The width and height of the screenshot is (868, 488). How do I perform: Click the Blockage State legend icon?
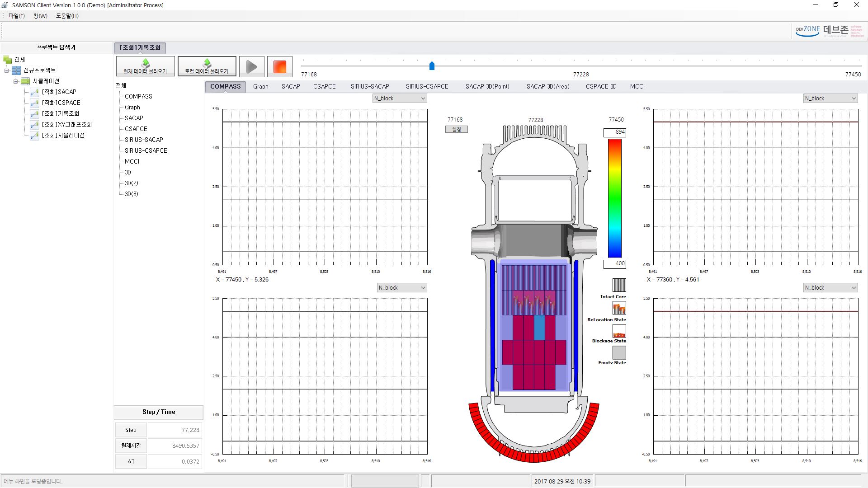click(x=619, y=331)
